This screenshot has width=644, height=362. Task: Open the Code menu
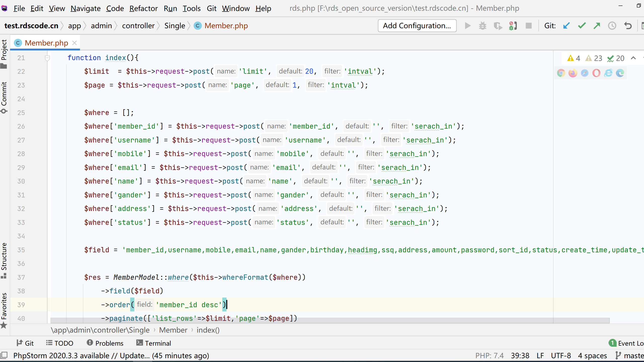coord(115,8)
